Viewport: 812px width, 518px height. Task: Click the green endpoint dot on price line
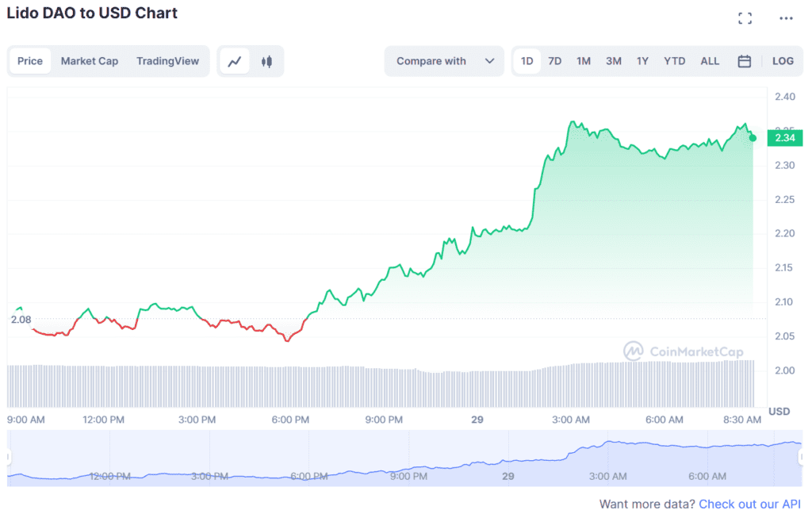pos(753,138)
